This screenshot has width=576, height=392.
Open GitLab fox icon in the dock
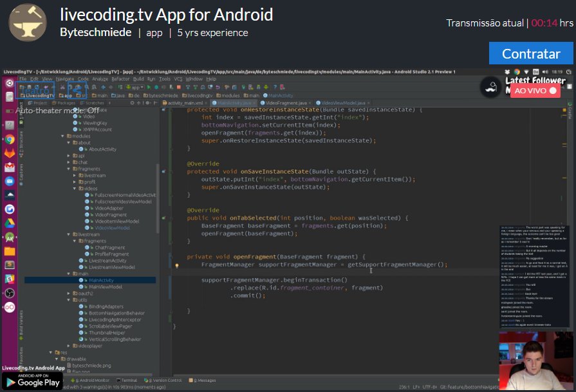tap(10, 153)
